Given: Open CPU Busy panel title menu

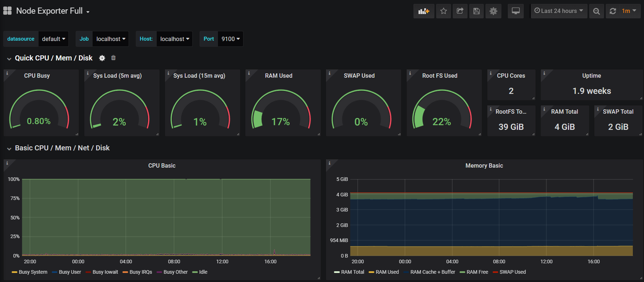Looking at the screenshot, I should point(37,76).
